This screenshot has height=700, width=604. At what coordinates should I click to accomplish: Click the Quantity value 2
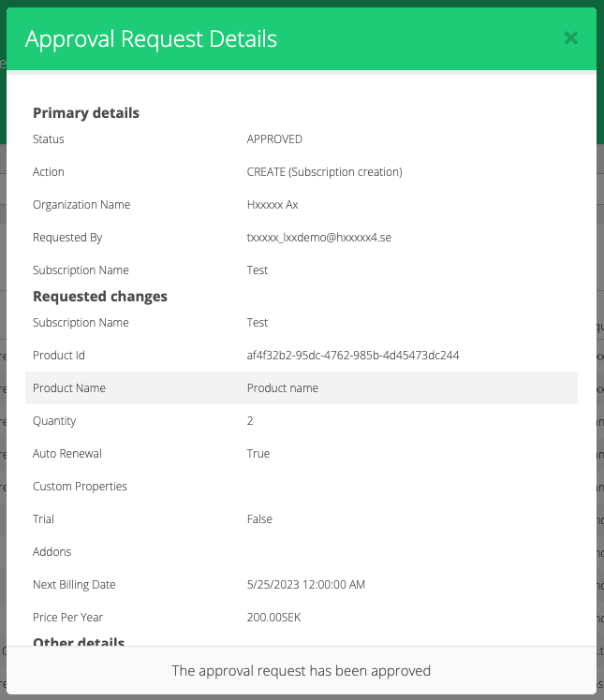pos(250,421)
